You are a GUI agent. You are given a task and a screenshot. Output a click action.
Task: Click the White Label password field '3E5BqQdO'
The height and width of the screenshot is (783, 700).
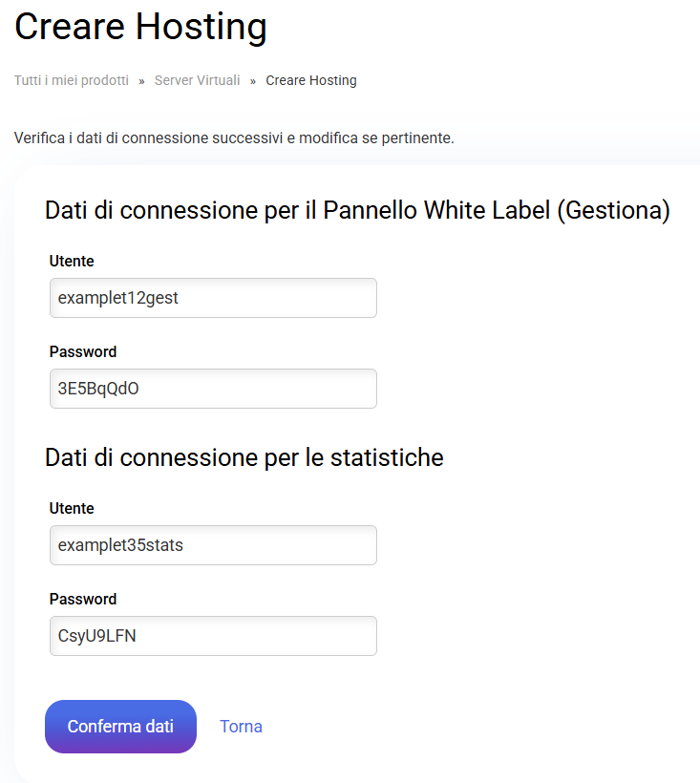click(213, 389)
